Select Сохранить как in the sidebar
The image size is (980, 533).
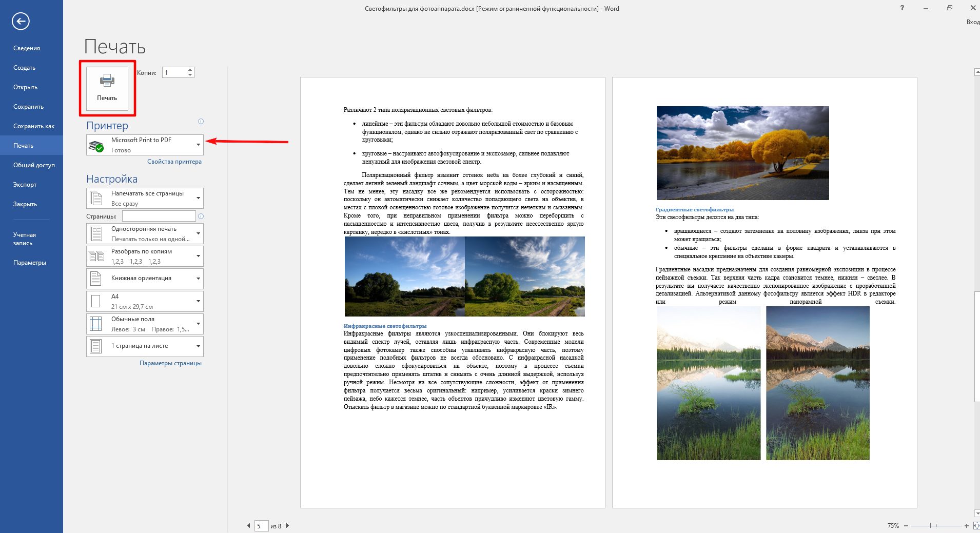34,126
